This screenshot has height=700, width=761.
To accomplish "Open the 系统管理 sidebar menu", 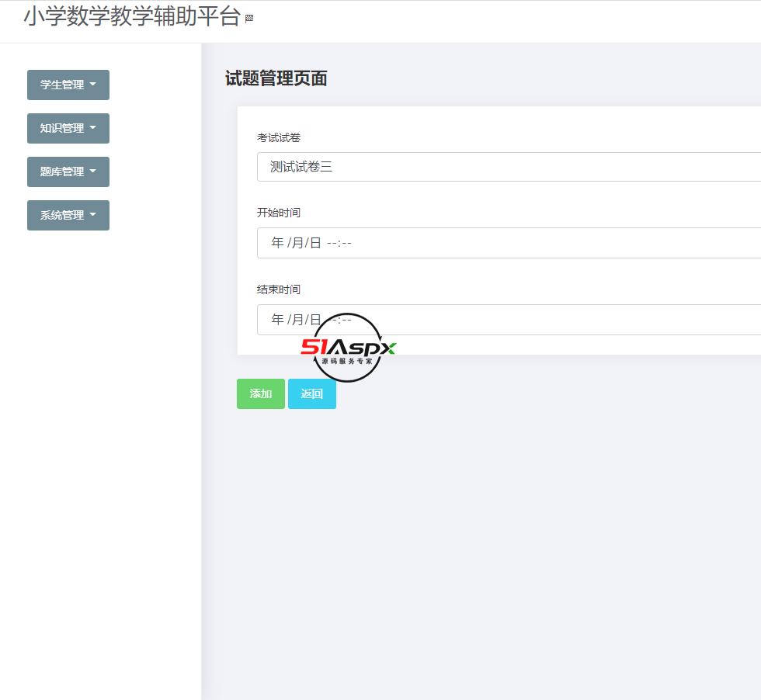I will (x=68, y=215).
